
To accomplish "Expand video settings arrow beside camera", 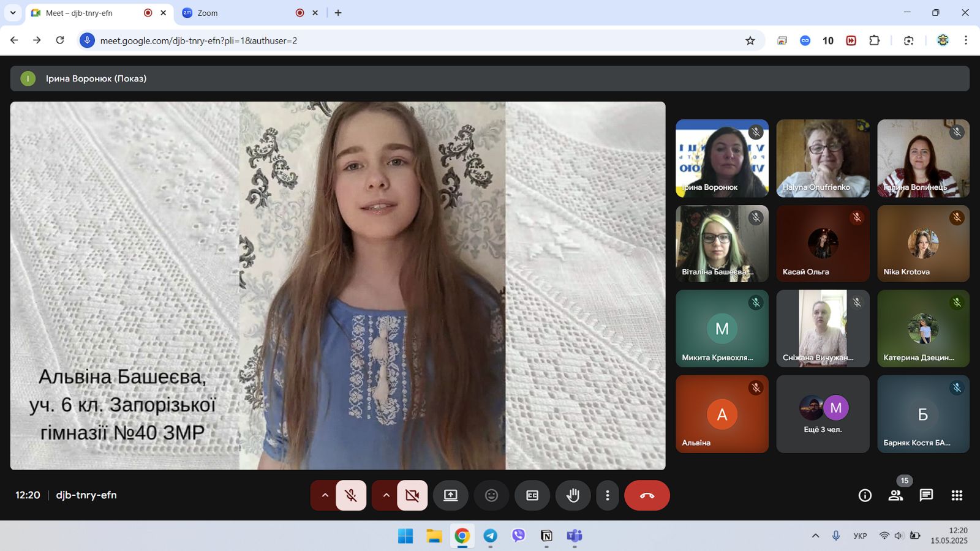I will click(x=386, y=495).
